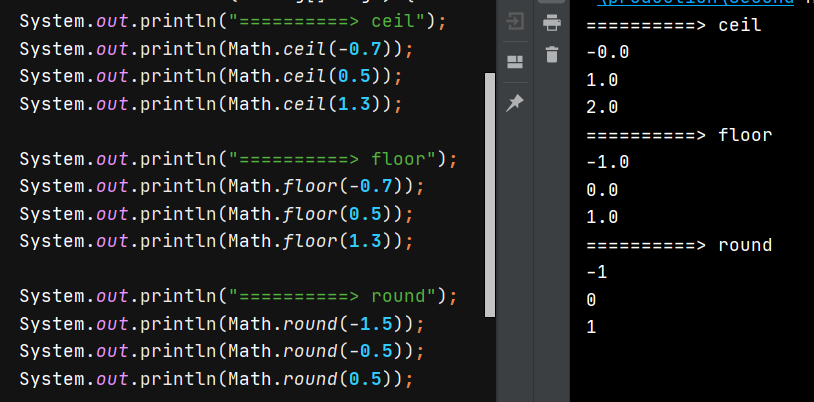The height and width of the screenshot is (402, 814).
Task: Click the Print console output icon
Action: pyautogui.click(x=551, y=22)
